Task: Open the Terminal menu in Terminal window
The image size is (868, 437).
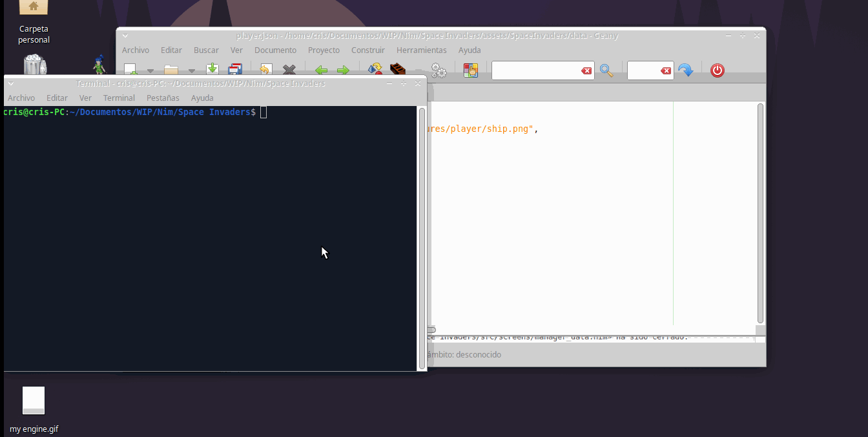Action: click(119, 98)
